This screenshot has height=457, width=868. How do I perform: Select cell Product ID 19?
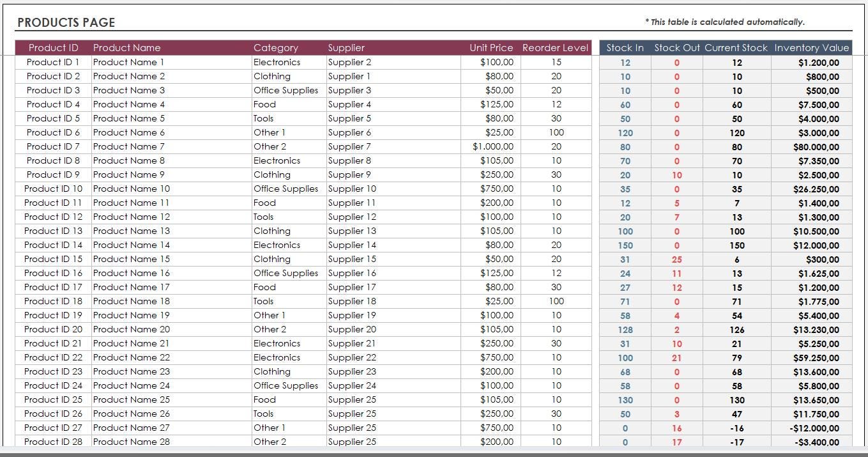(x=53, y=315)
